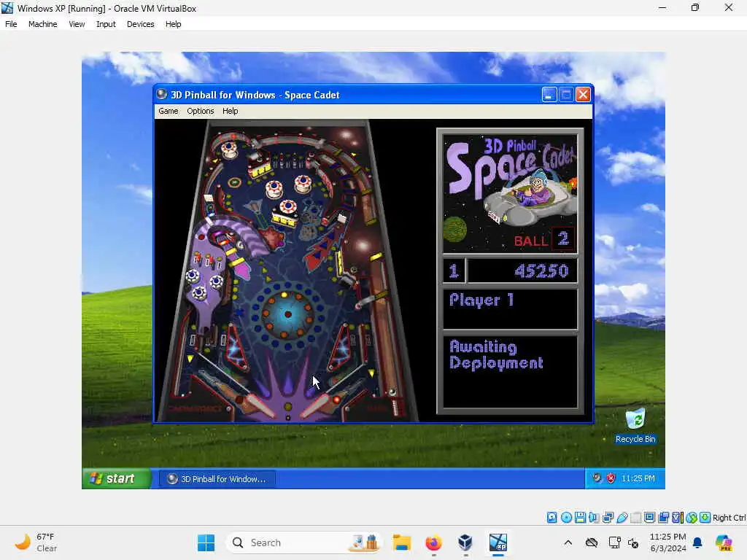Click the network tray icon

[614, 542]
